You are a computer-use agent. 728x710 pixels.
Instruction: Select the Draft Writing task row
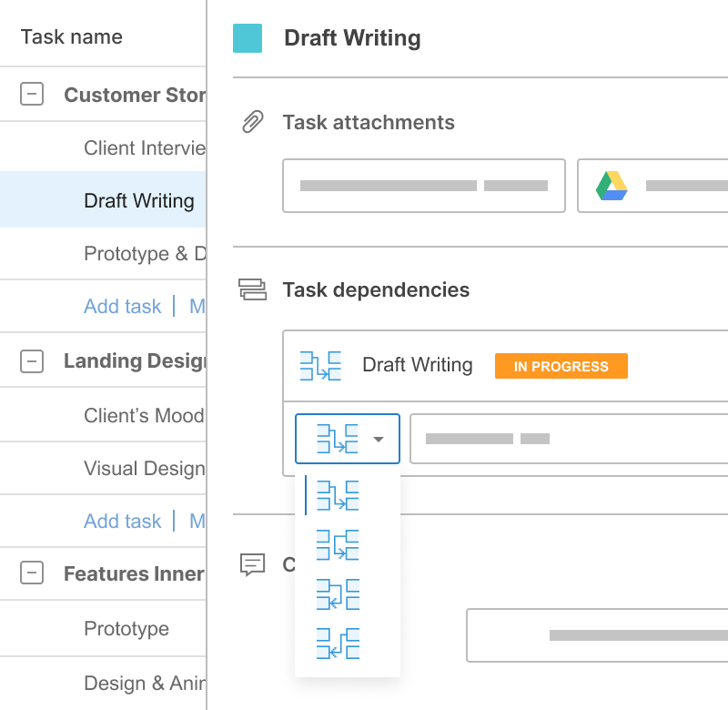(x=138, y=201)
